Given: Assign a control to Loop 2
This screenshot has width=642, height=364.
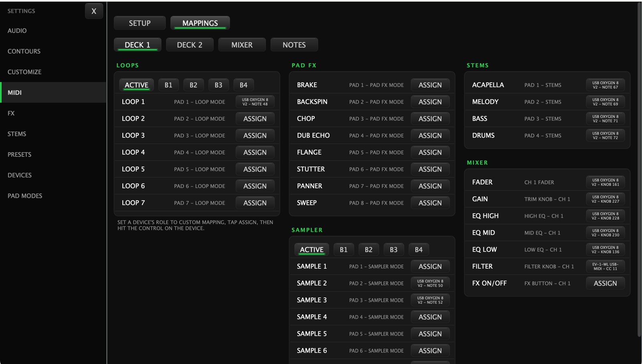Looking at the screenshot, I should (255, 119).
